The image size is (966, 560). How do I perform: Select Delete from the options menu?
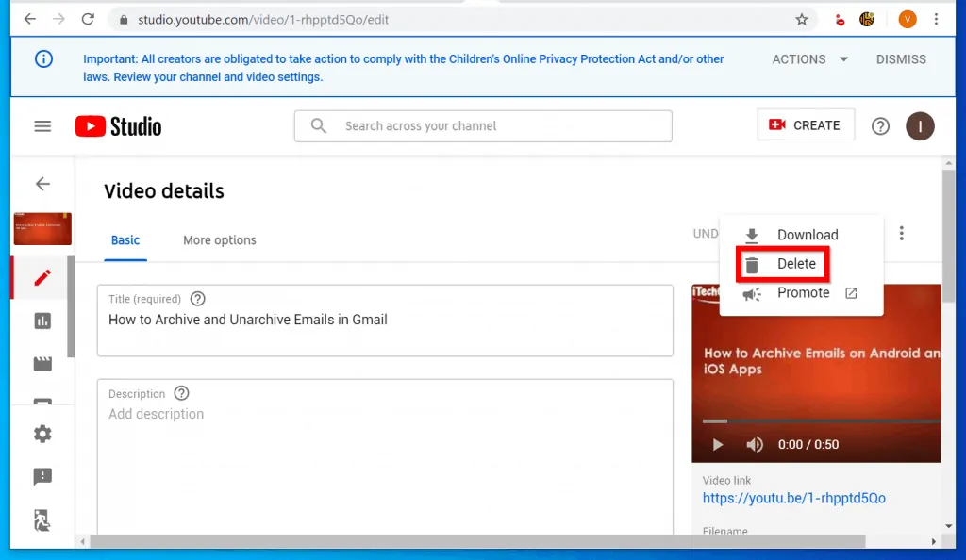796,264
